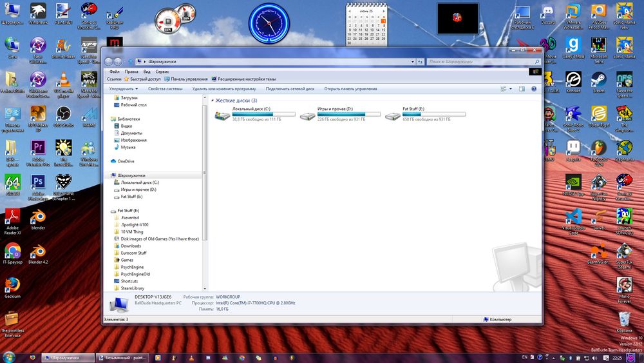Open VMware Workstation desktop icon
644x363 pixels.
click(573, 17)
